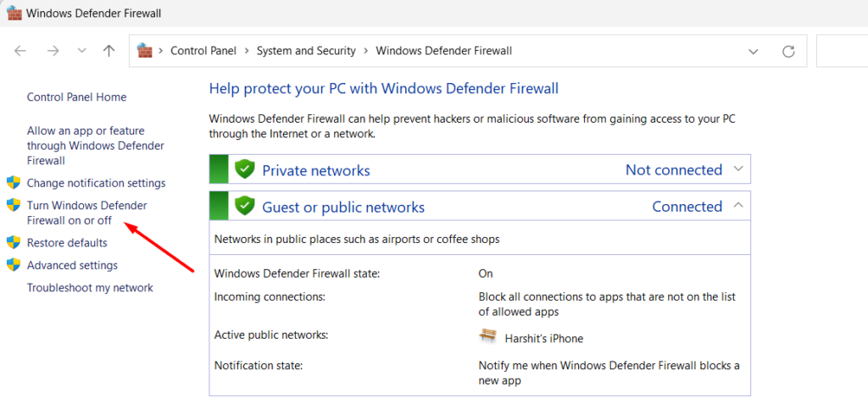Click the green shield icon for Guest or public networks
868x409 pixels.
point(245,206)
